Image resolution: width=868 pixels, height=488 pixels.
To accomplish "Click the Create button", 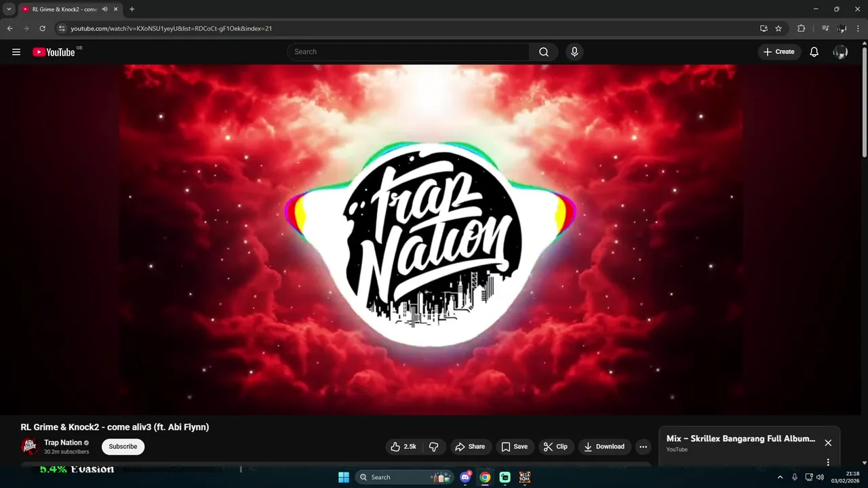I will (778, 52).
